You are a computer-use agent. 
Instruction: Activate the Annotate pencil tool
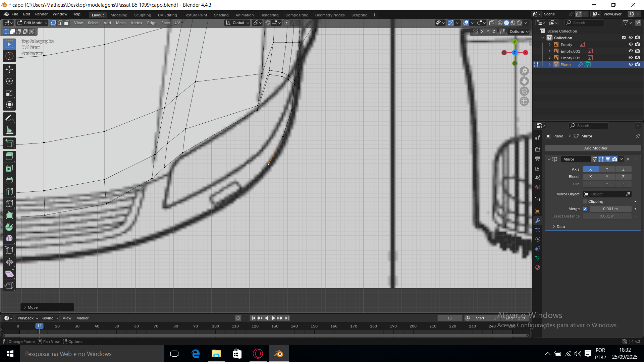(x=9, y=118)
